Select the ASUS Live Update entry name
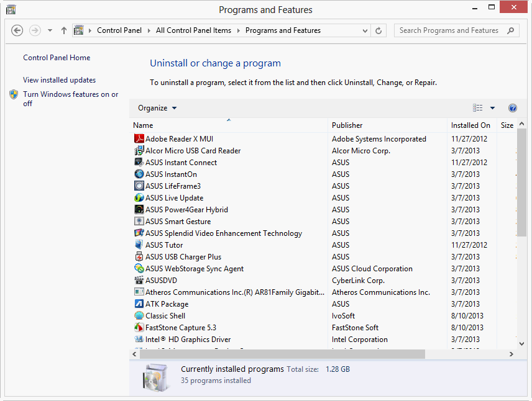Viewport: 532px width, 401px height. click(x=175, y=198)
